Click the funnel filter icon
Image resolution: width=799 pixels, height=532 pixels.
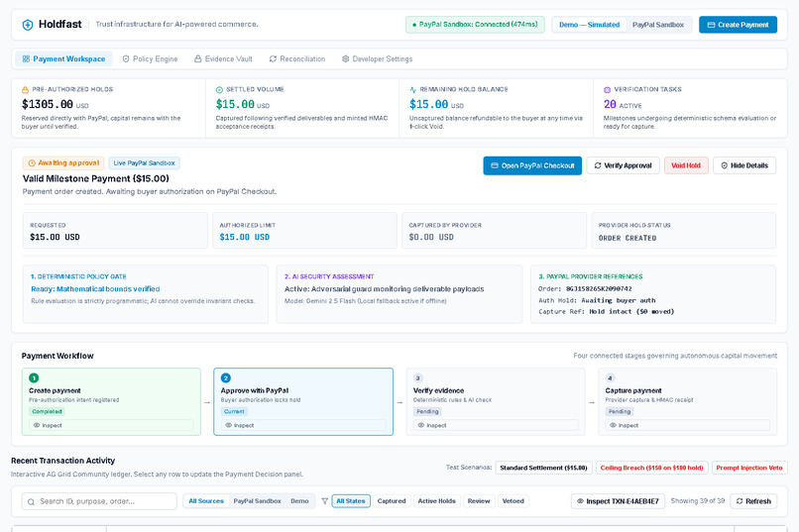324,501
